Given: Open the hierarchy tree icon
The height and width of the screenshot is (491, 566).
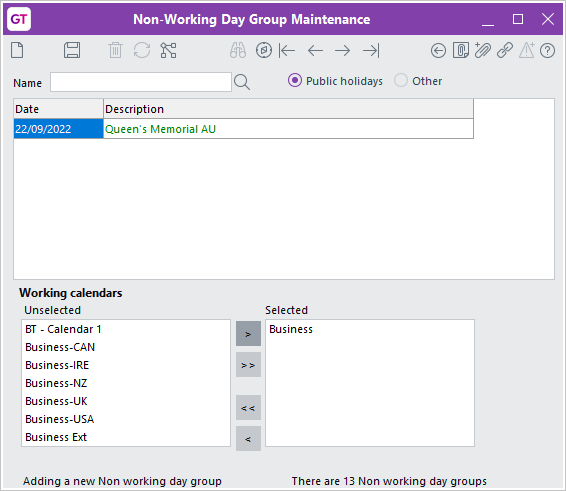Looking at the screenshot, I should point(169,50).
